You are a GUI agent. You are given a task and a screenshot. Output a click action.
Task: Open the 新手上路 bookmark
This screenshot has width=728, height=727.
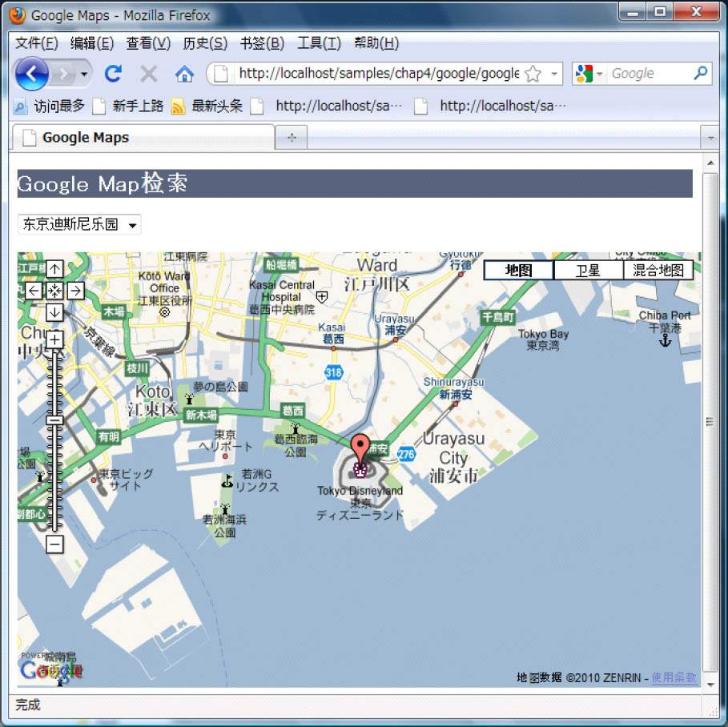click(x=128, y=106)
